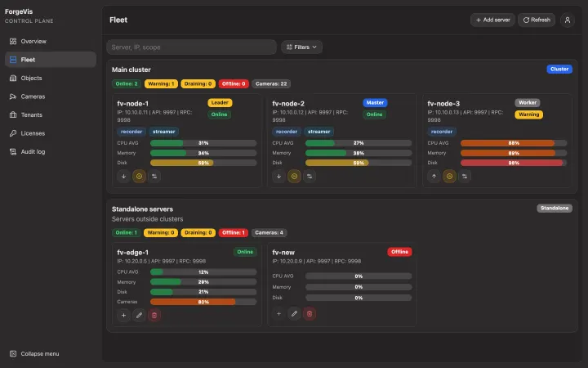Click the Main cluster heading

pyautogui.click(x=131, y=70)
